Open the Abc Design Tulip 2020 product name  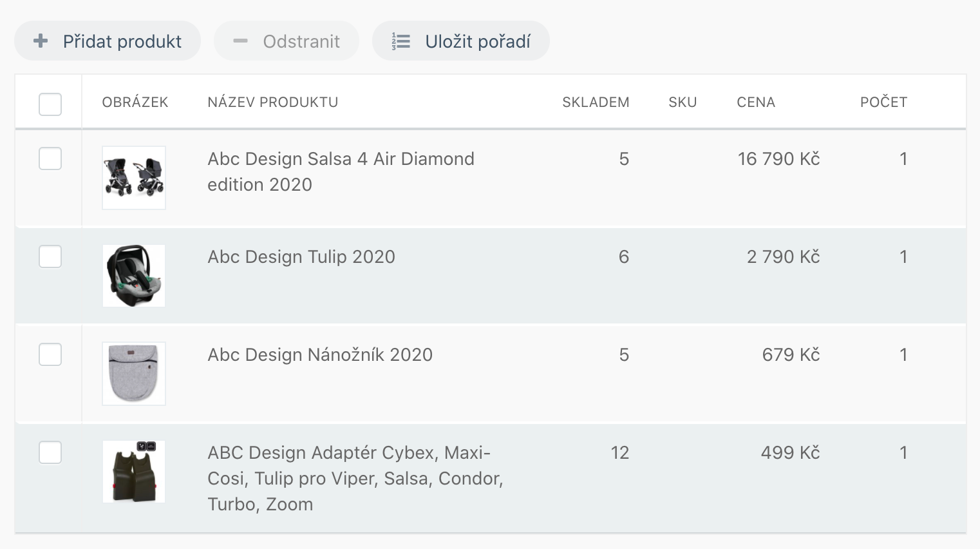301,256
